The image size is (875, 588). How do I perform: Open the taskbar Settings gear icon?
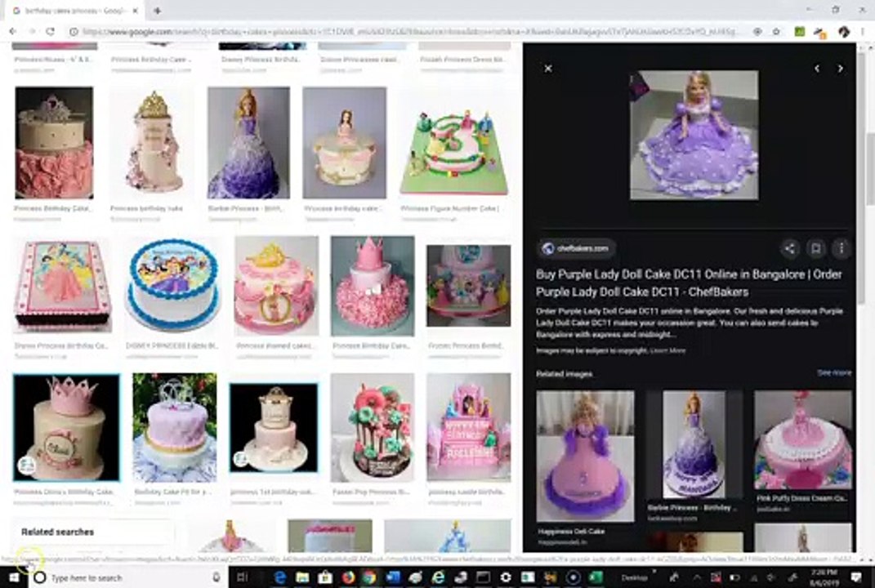point(506,577)
